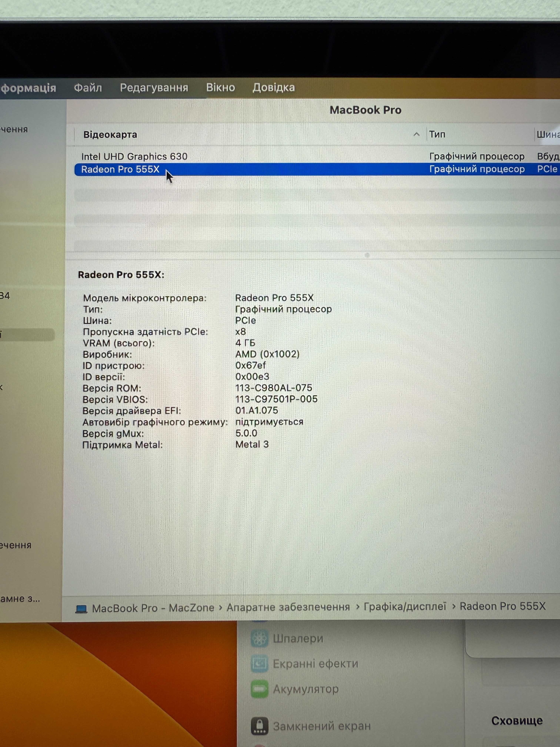Image resolution: width=560 pixels, height=747 pixels.
Task: Click the EFI driver version 01.A1.075
Action: coord(256,411)
